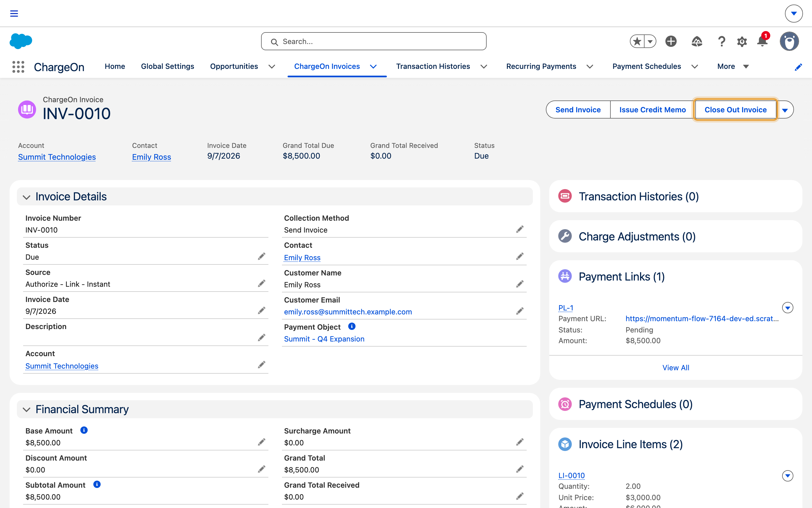Open the Opportunities tab
Viewport: 812px width, 508px height.
click(x=234, y=67)
